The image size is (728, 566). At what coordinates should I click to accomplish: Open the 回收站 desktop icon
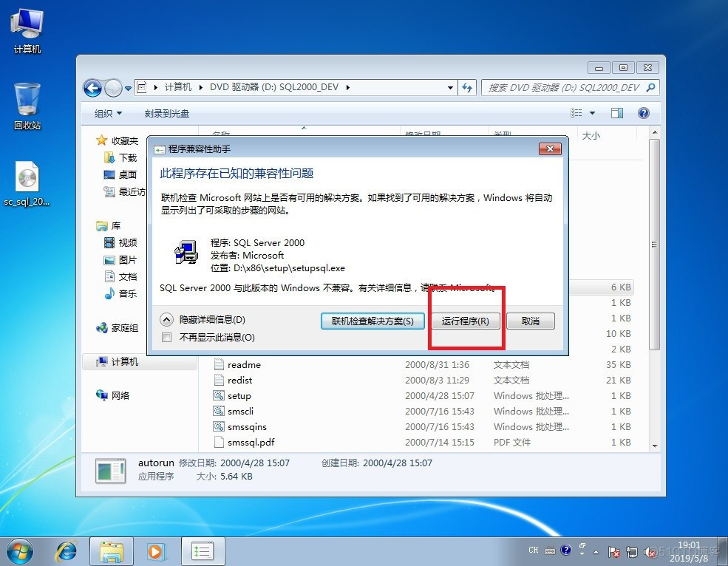(x=27, y=106)
